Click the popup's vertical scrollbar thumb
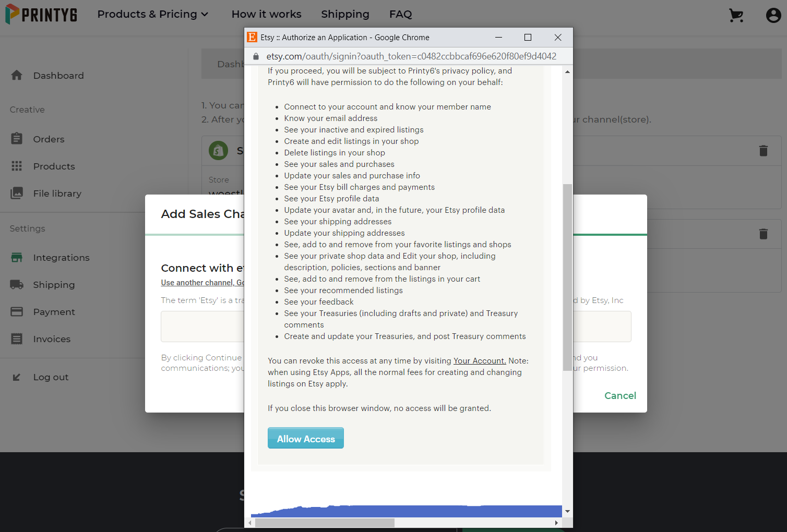787x532 pixels. pos(567,276)
